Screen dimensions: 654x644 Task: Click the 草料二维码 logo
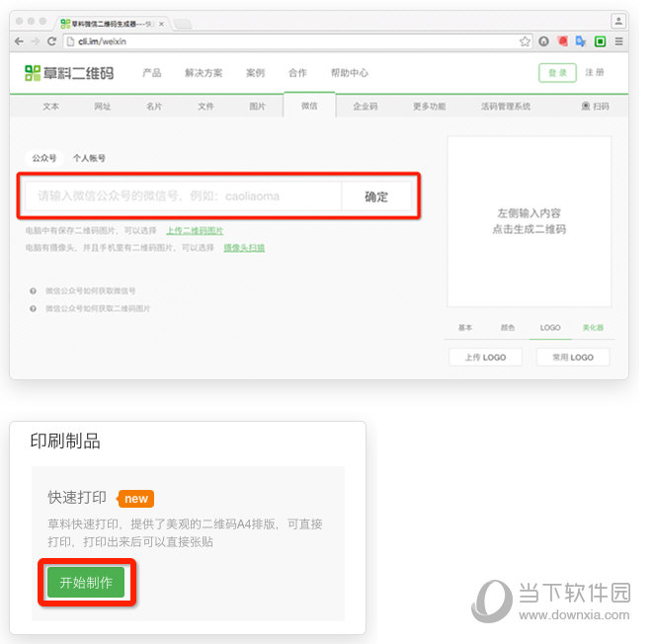tap(69, 73)
